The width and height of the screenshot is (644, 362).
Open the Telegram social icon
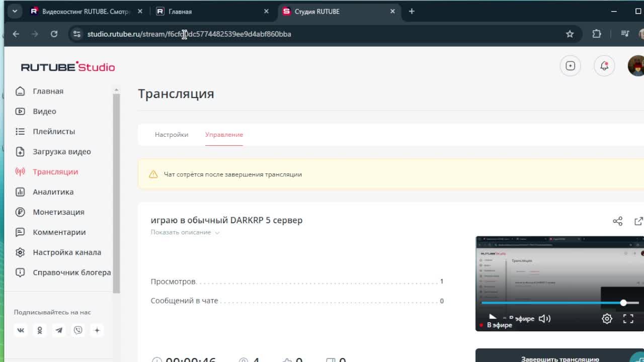(x=59, y=330)
